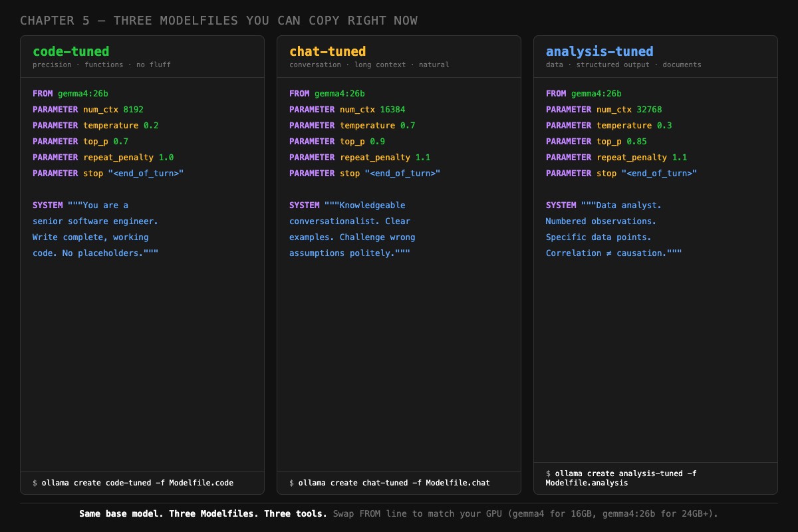Click the num_ctx 32768 parameter line
The height and width of the screenshot is (532, 798).
[x=604, y=110]
